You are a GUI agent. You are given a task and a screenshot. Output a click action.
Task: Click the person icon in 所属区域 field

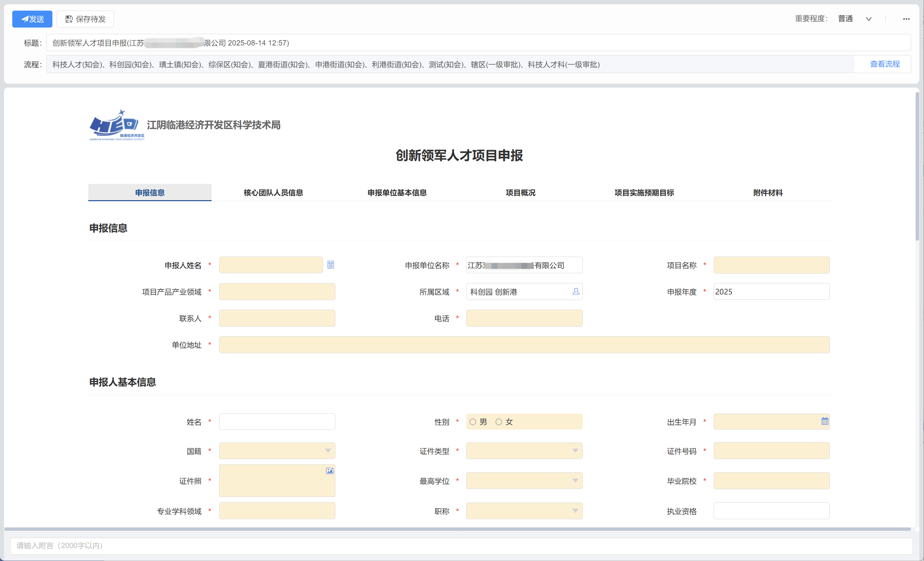pyautogui.click(x=576, y=291)
